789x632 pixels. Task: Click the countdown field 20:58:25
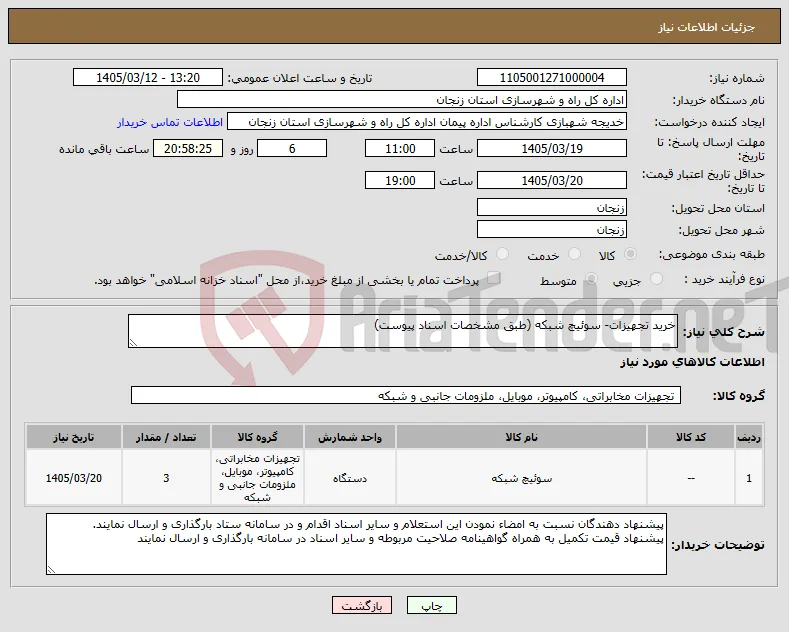coord(188,148)
